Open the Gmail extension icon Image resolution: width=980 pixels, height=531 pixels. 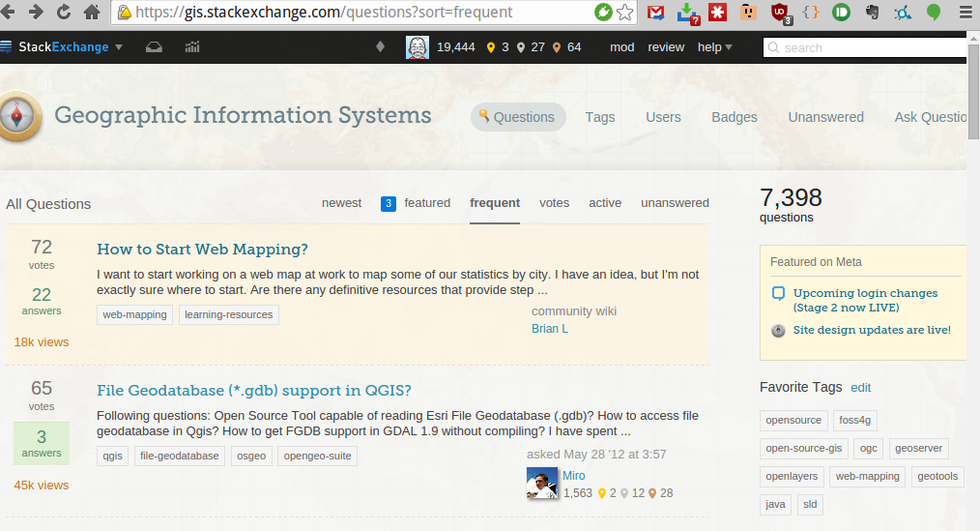point(655,12)
